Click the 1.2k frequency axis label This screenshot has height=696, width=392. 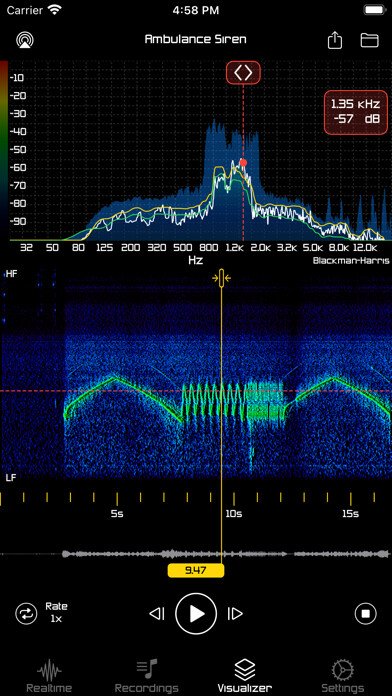click(x=234, y=248)
